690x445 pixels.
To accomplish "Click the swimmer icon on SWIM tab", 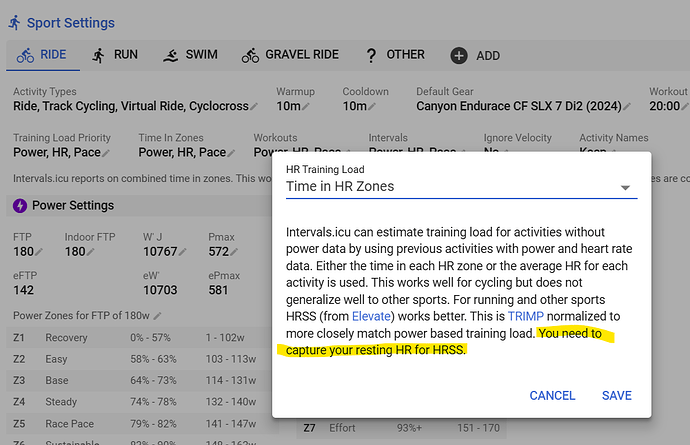I will pyautogui.click(x=171, y=56).
